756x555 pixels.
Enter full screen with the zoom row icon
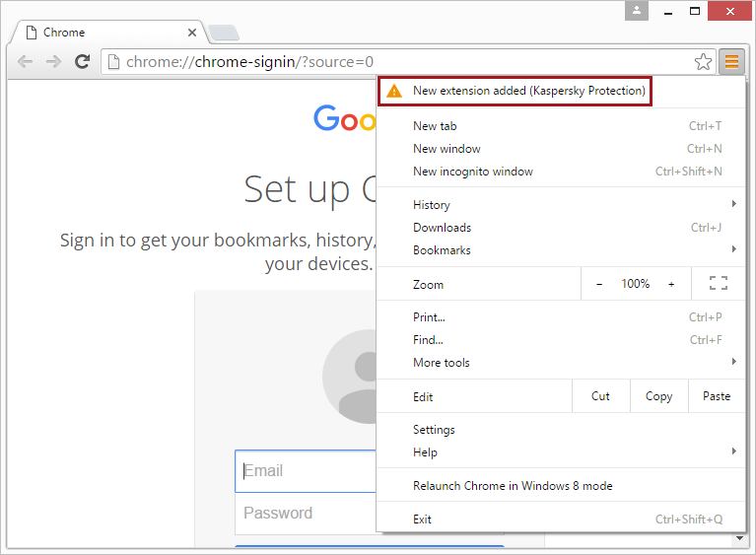pyautogui.click(x=719, y=283)
